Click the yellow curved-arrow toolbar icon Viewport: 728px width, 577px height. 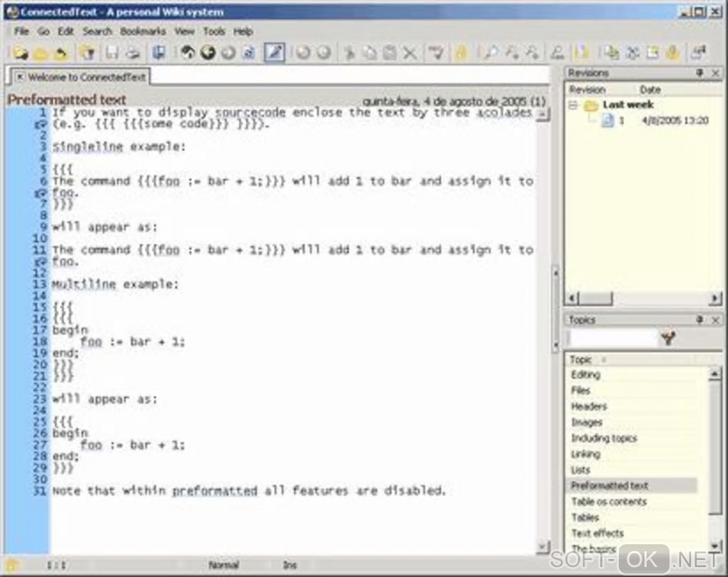61,53
